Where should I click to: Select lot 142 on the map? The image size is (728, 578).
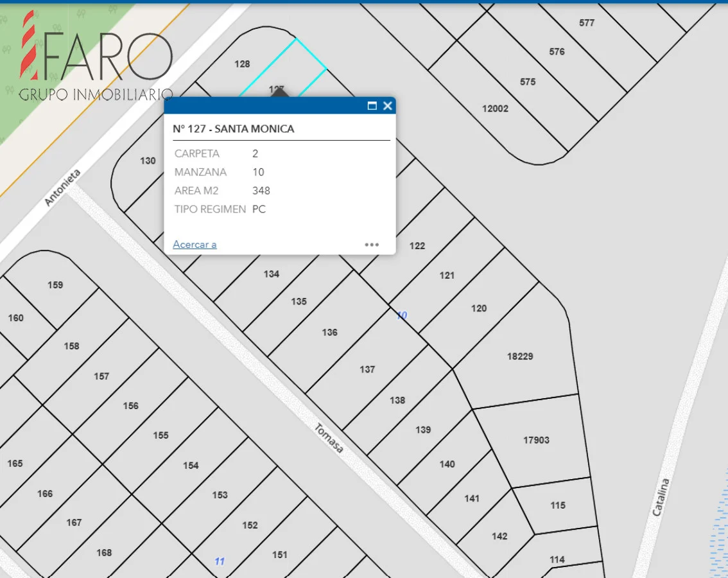click(499, 536)
